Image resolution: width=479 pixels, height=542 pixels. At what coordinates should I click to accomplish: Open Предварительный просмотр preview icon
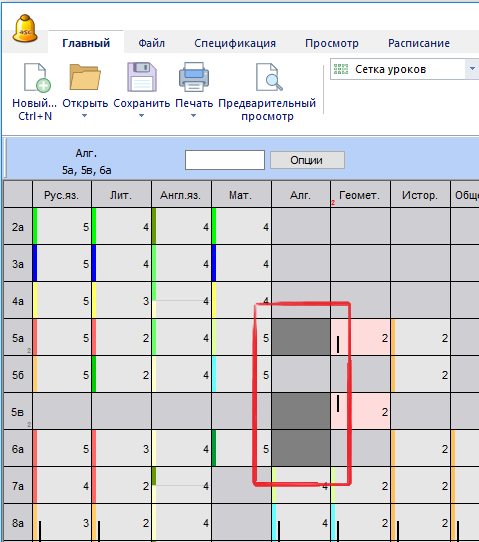tap(269, 77)
